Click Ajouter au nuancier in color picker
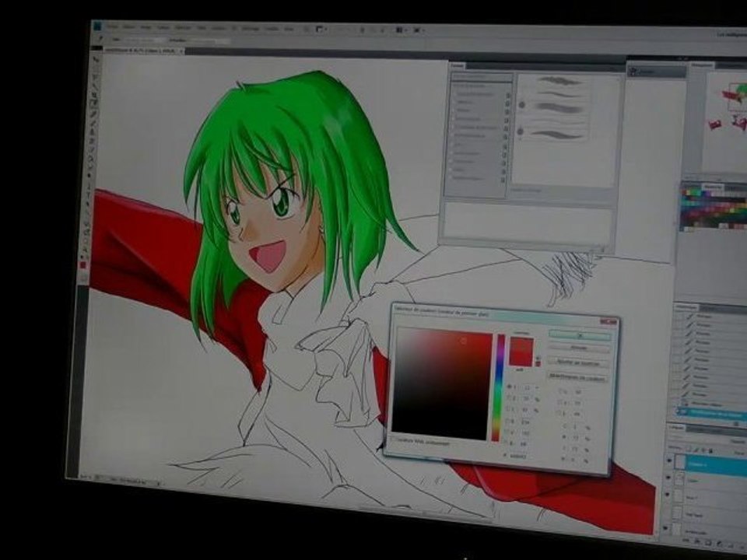Screen dimensions: 747x560 (578, 363)
